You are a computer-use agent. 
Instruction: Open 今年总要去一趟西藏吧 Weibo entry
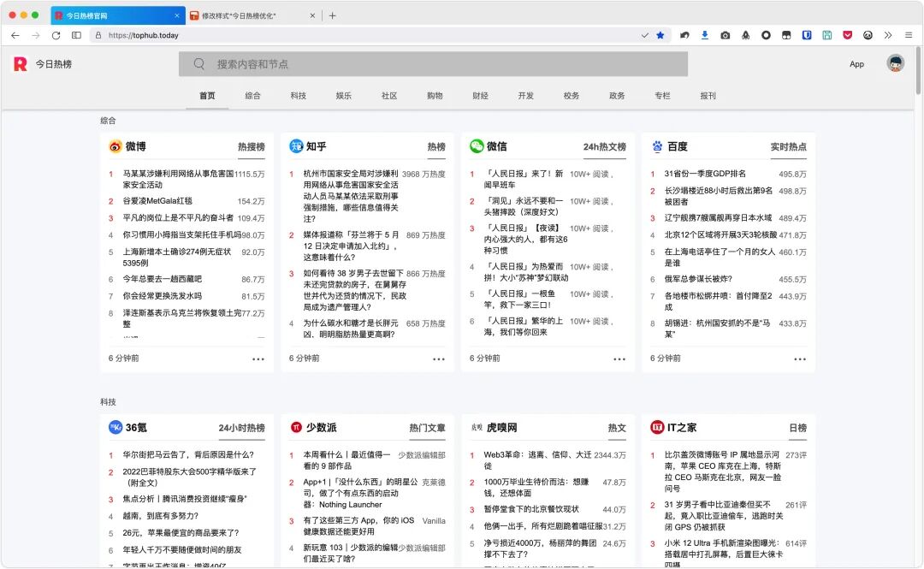click(162, 279)
